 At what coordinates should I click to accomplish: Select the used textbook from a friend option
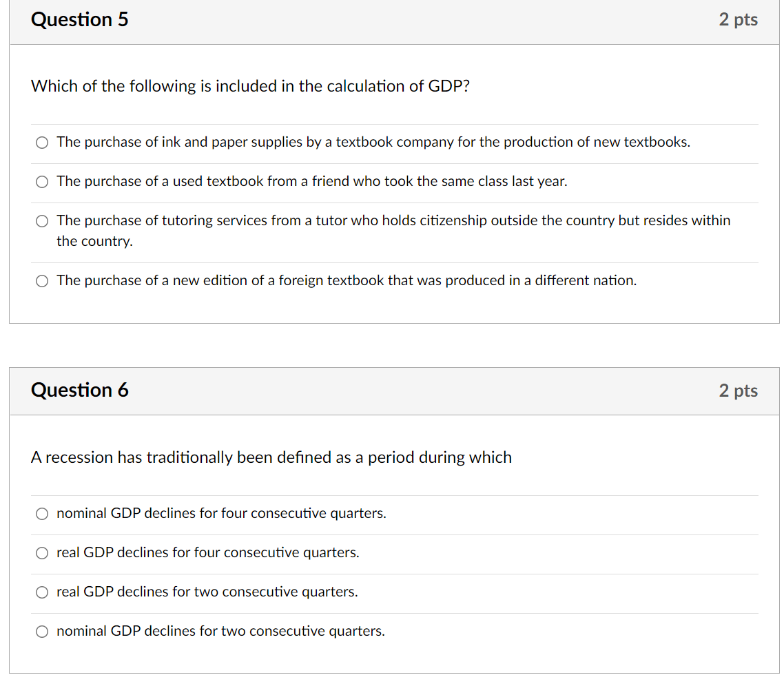click(41, 181)
